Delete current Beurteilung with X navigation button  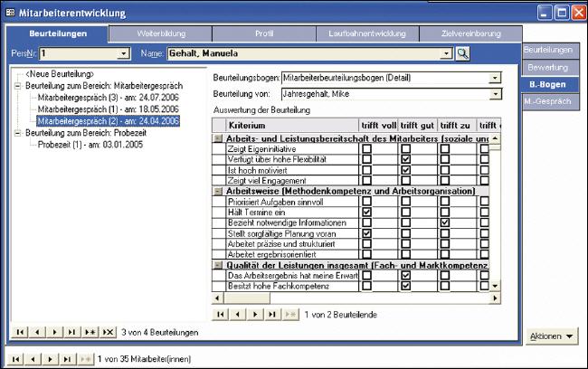click(108, 332)
